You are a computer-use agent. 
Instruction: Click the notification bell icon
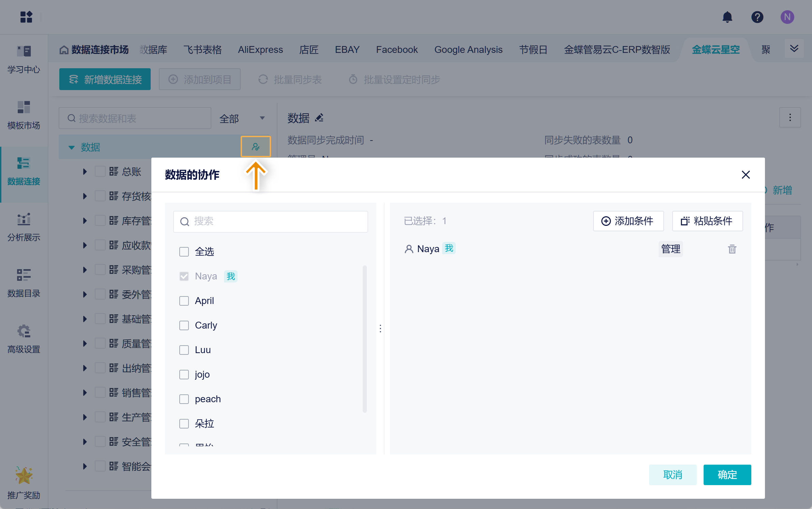click(x=727, y=17)
